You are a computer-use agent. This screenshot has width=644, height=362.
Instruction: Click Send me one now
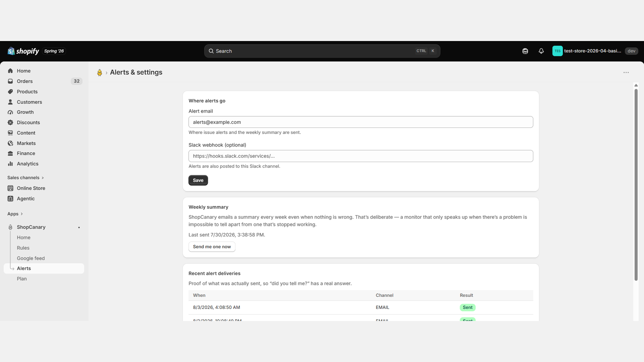click(x=212, y=247)
